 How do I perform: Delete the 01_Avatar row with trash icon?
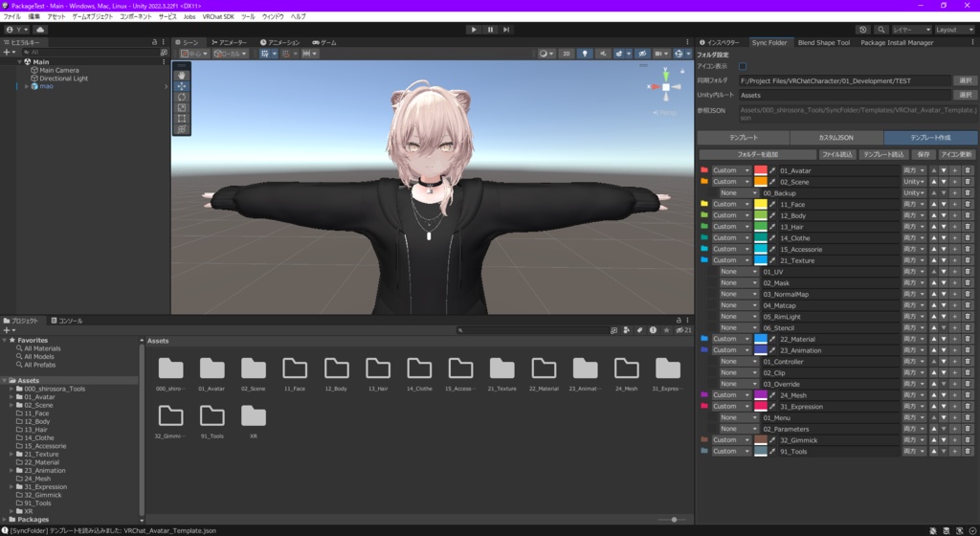coord(968,170)
